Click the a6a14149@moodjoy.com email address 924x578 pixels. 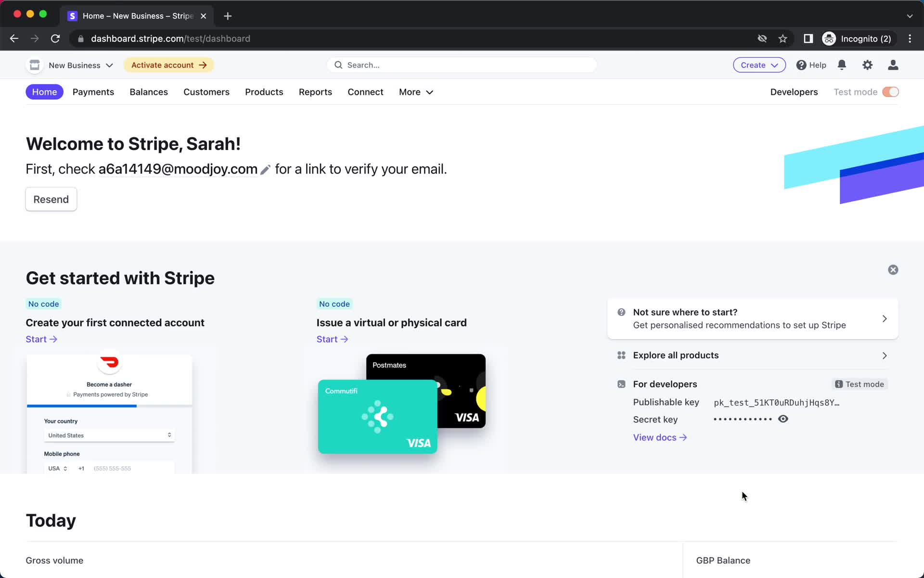(178, 169)
